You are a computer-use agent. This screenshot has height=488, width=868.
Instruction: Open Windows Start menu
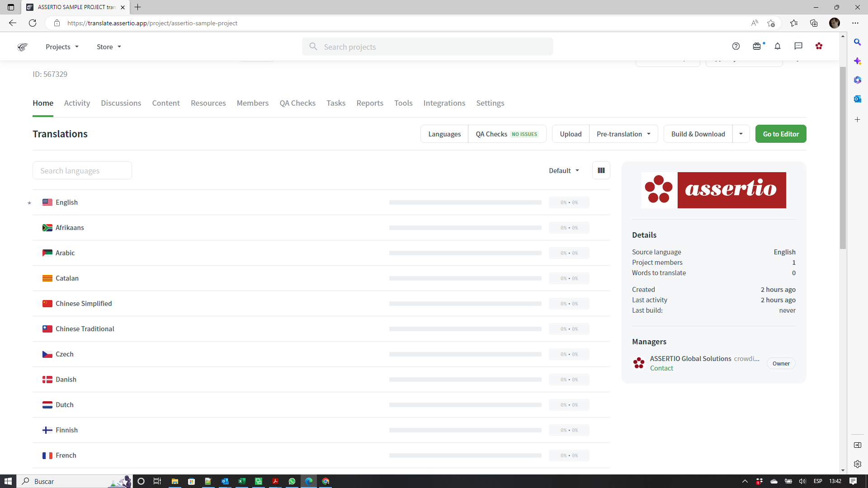click(x=8, y=481)
